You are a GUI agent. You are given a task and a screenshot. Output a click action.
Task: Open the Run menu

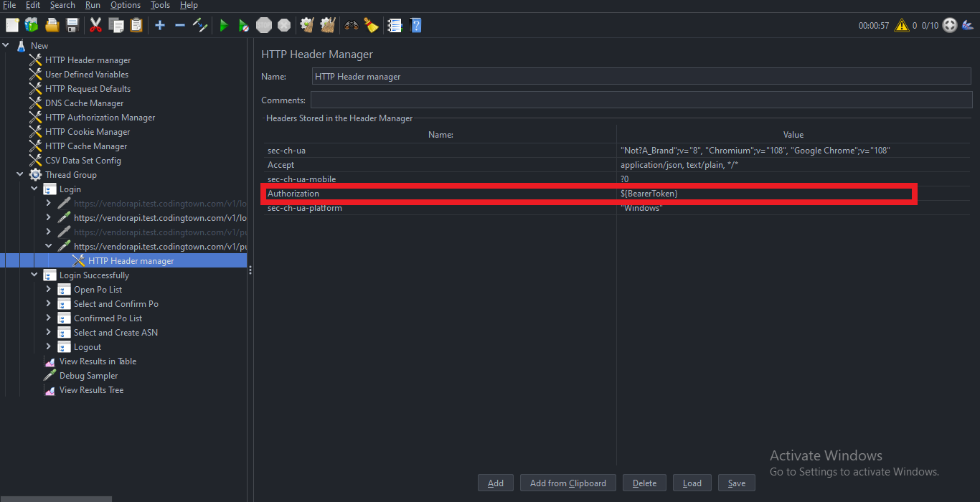coord(93,5)
